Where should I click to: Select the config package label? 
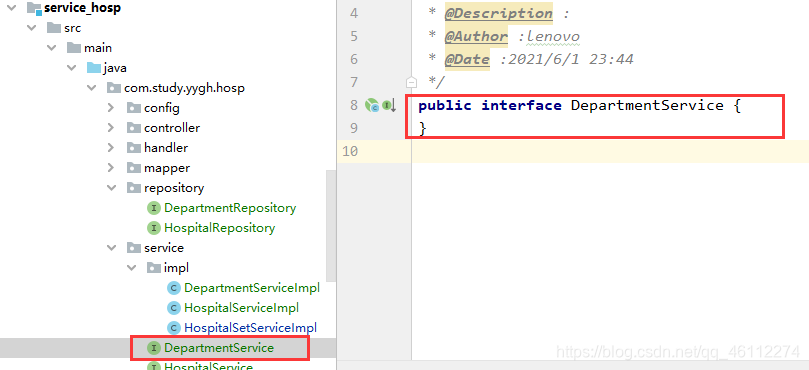162,108
